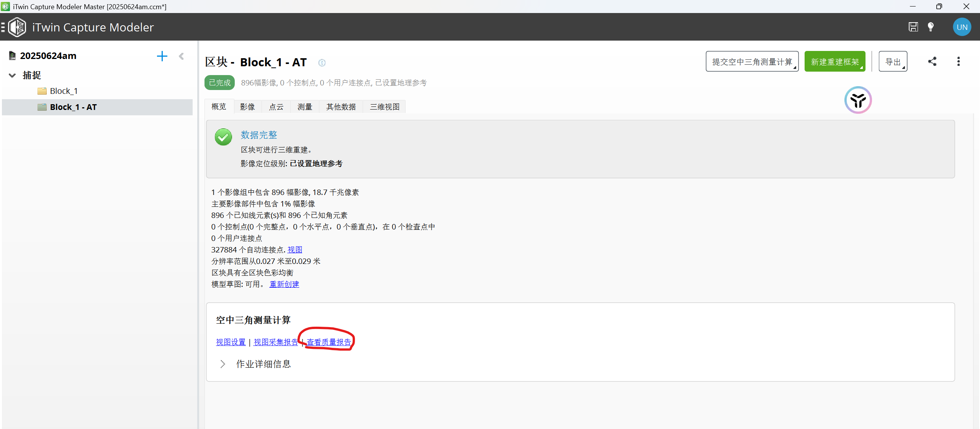Open the 提交空中三角测量计算 dropdown button
980x429 pixels.
point(752,61)
